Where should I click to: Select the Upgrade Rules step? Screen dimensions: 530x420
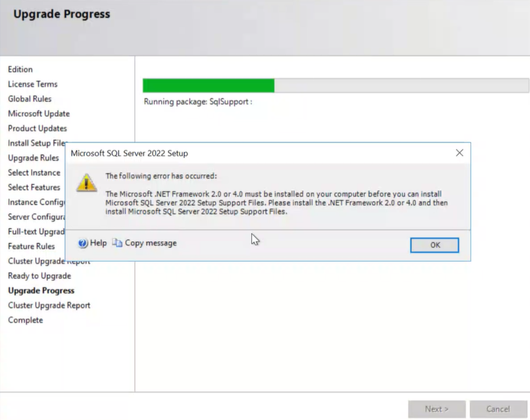click(33, 158)
